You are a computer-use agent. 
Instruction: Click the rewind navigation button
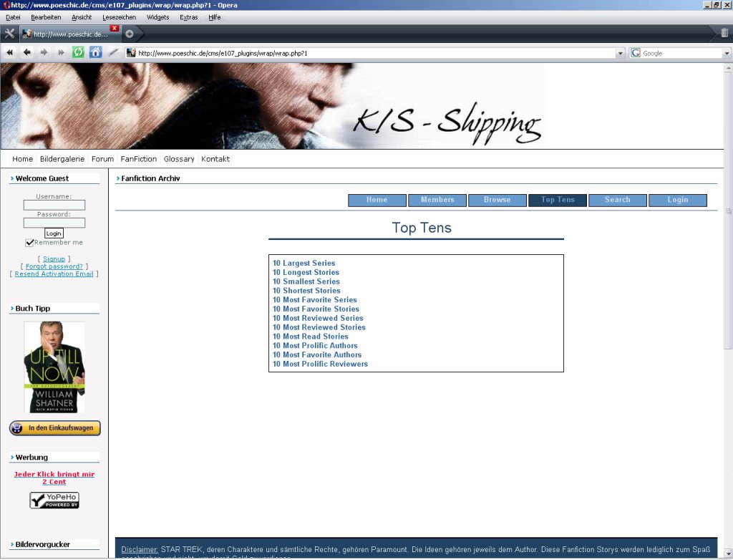pos(10,52)
